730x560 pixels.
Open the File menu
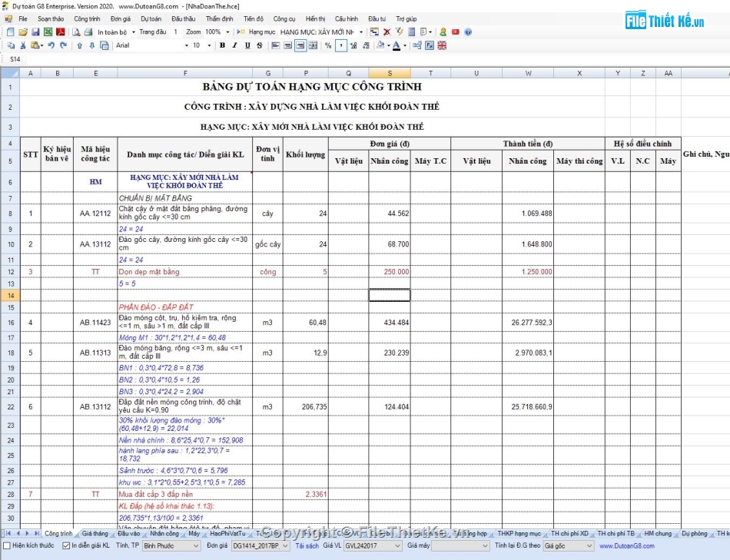pos(23,19)
